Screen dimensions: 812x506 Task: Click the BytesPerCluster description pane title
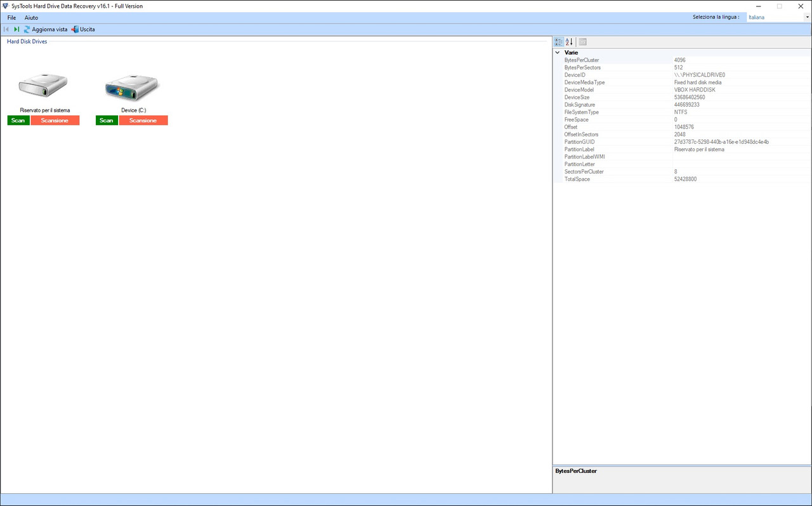click(576, 471)
